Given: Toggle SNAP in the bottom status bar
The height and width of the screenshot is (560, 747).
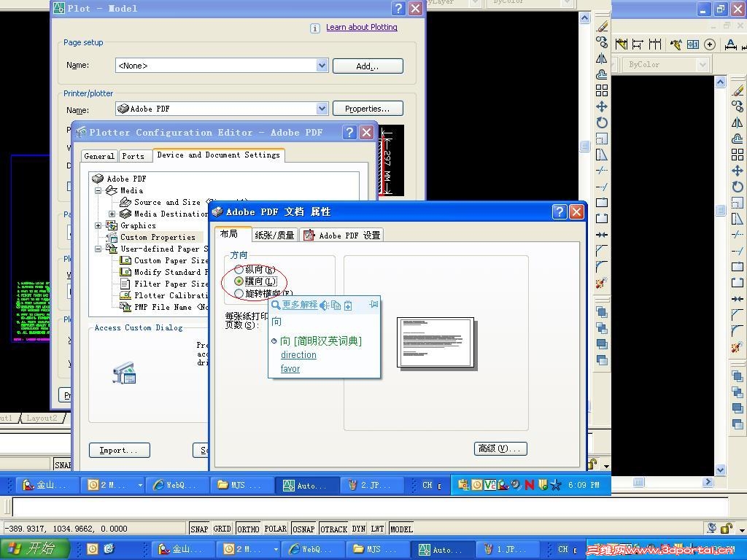Looking at the screenshot, I should [x=199, y=529].
